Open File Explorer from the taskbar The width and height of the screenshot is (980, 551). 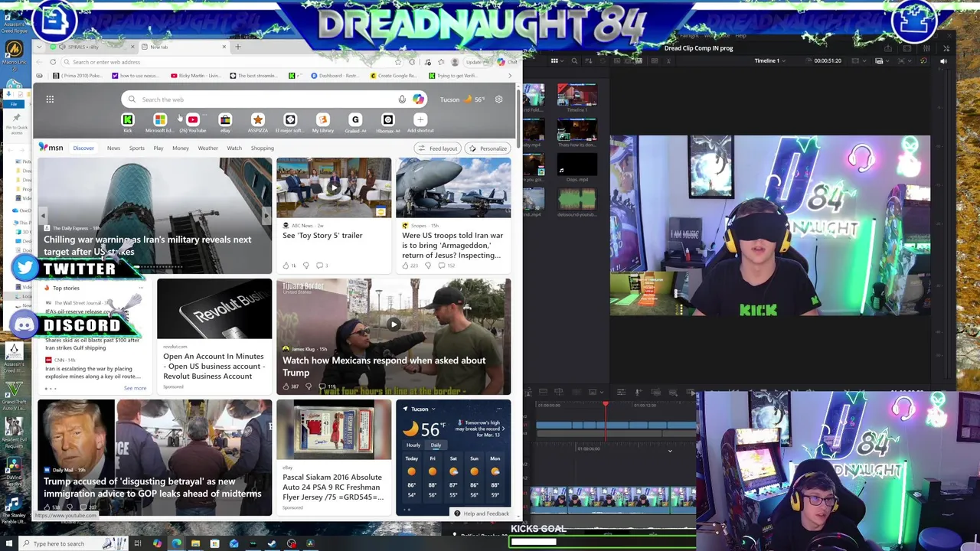click(x=195, y=543)
